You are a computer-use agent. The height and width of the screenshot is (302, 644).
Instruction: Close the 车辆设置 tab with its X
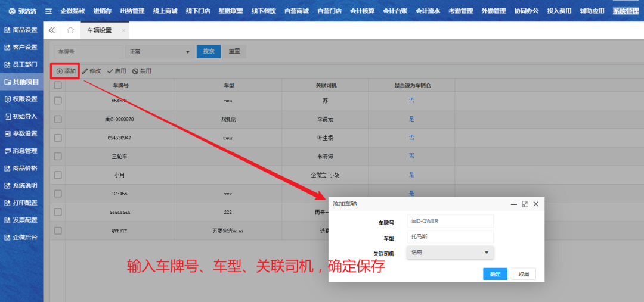(123, 30)
